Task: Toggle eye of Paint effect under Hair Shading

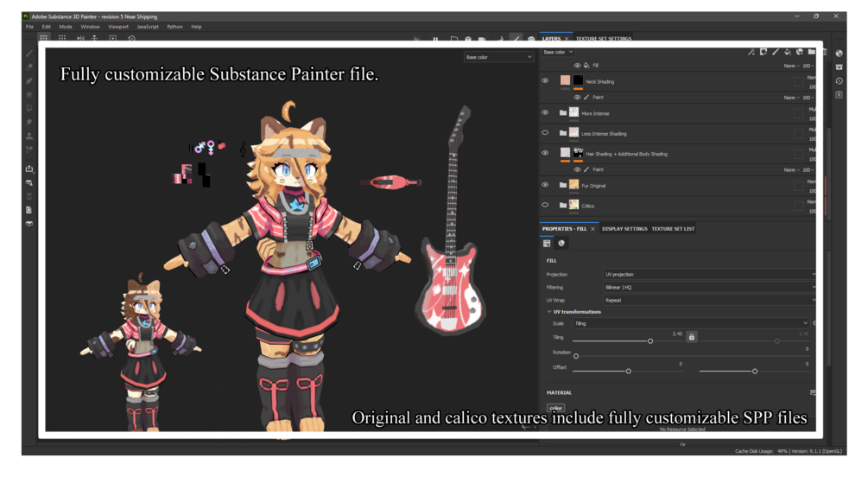Action: pos(578,170)
